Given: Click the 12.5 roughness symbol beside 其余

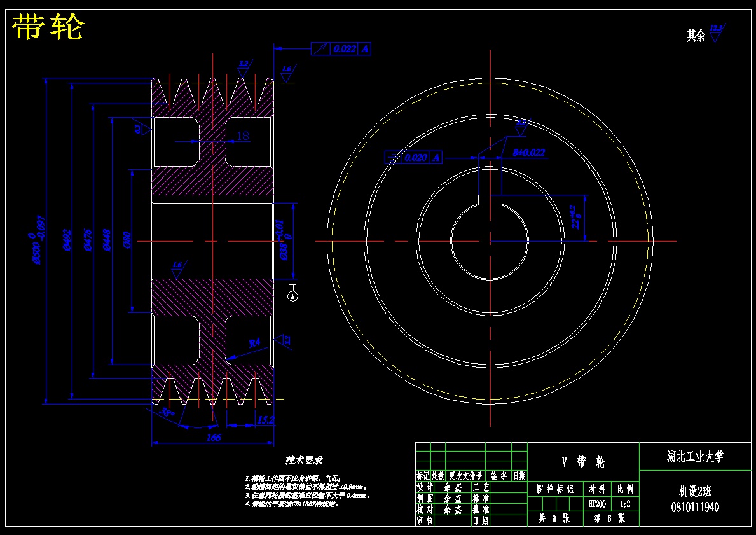Looking at the screenshot, I should 717,33.
